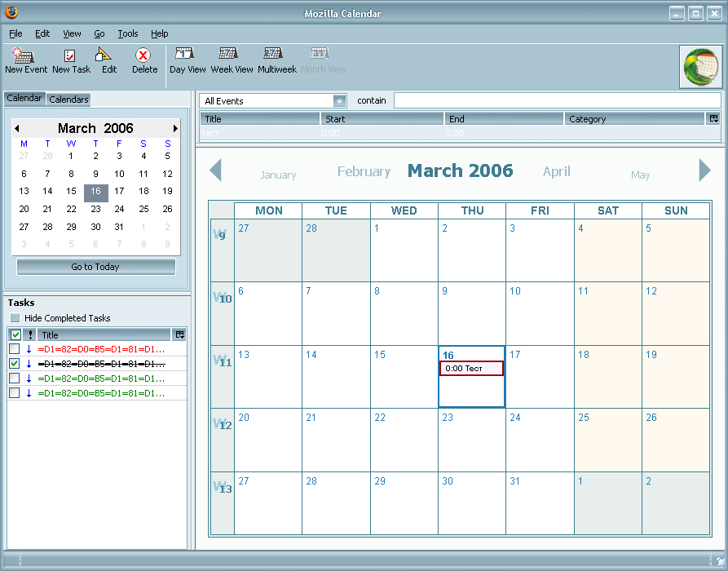The height and width of the screenshot is (571, 728).
Task: Switch to the Calendars tab
Action: 68,99
